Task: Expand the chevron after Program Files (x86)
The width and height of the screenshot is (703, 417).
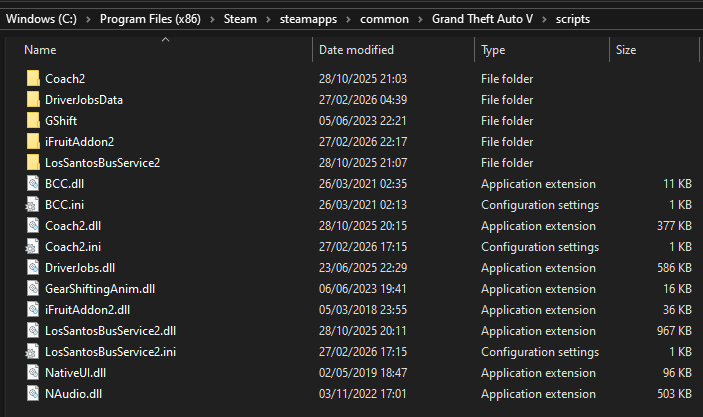Action: click(x=212, y=19)
